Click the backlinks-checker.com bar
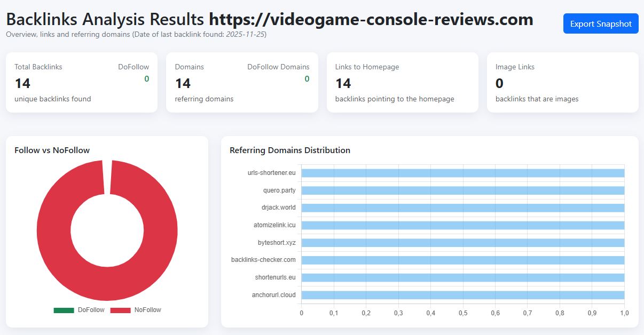 click(462, 260)
